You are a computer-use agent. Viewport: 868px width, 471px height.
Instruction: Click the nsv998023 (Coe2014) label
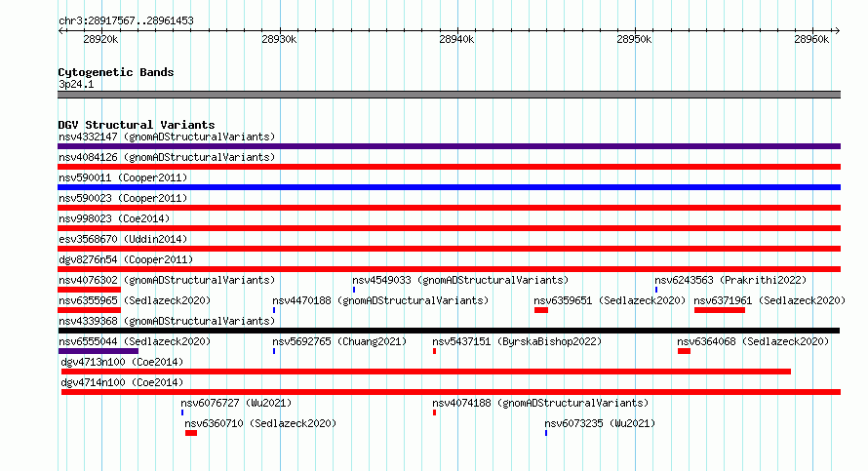pyautogui.click(x=114, y=218)
